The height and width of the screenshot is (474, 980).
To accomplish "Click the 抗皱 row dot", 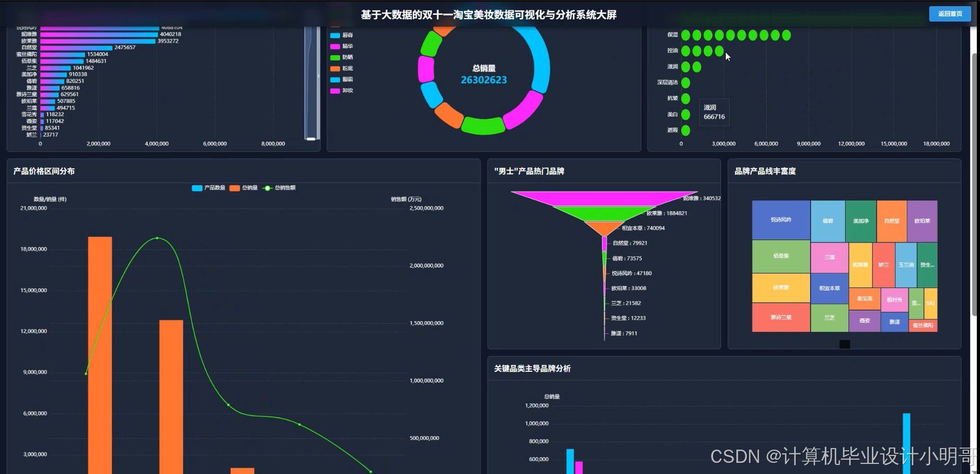I will pyautogui.click(x=685, y=99).
